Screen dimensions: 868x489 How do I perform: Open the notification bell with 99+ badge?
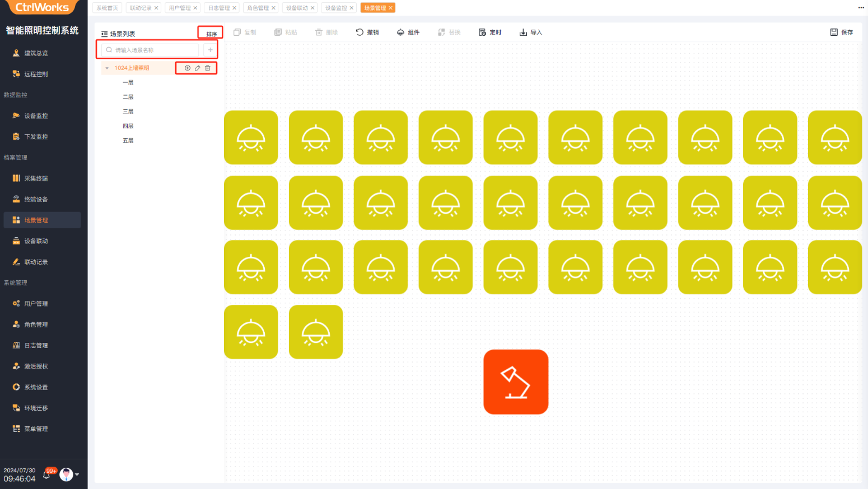pos(47,475)
